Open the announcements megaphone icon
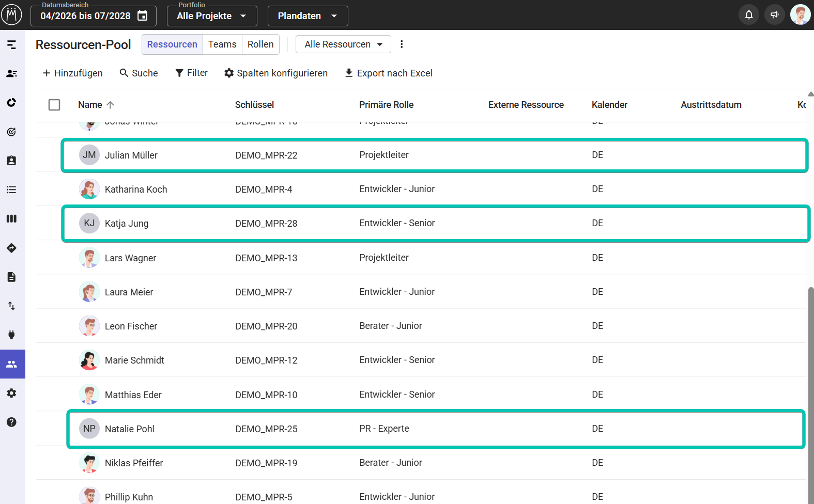Viewport: 814px width, 504px height. (x=775, y=15)
